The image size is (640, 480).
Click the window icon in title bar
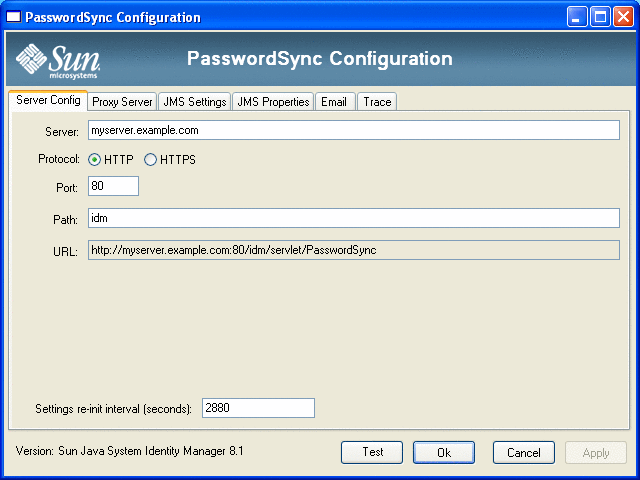coord(13,17)
